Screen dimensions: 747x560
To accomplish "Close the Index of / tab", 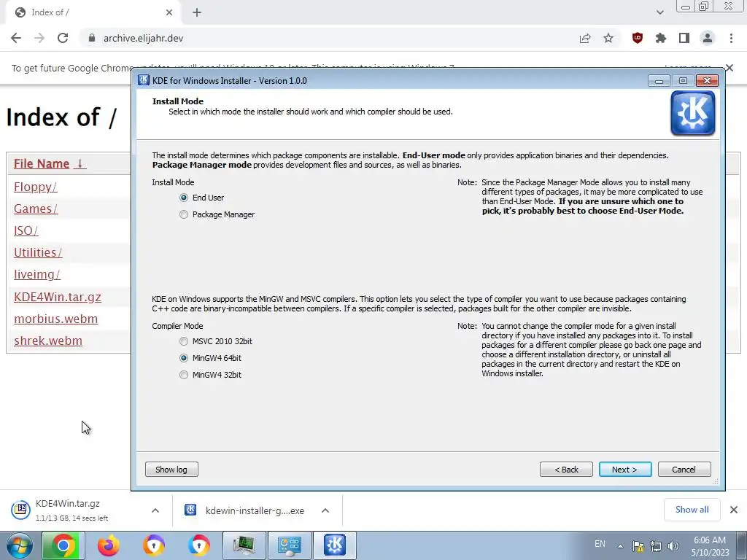I will [x=169, y=12].
